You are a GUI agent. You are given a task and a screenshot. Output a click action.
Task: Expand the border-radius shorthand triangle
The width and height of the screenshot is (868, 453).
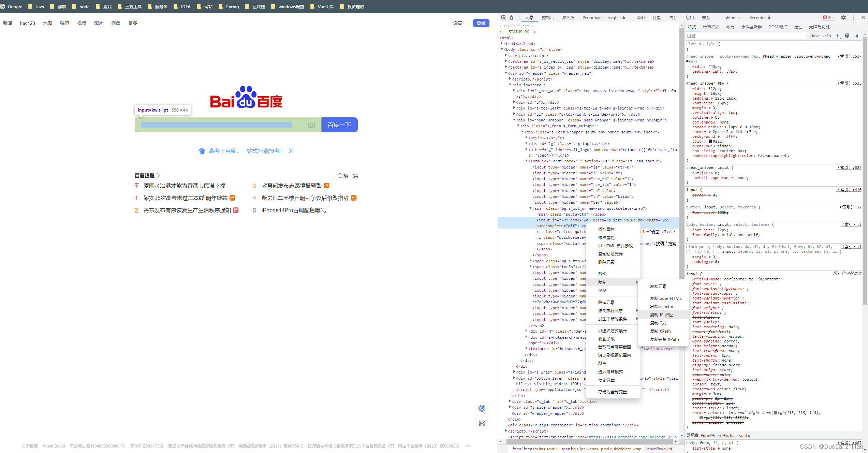coord(726,127)
